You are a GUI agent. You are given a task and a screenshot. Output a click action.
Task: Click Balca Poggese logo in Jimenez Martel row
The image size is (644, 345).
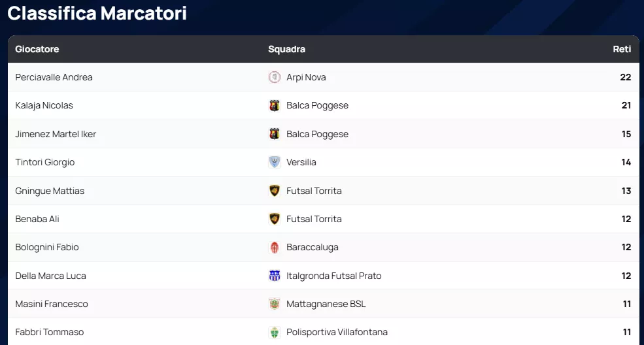275,134
